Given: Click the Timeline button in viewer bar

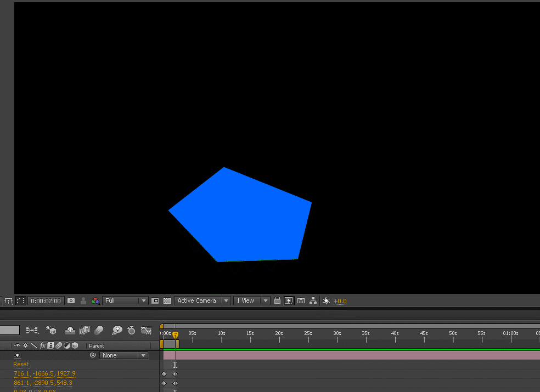Looking at the screenshot, I should pyautogui.click(x=301, y=301).
